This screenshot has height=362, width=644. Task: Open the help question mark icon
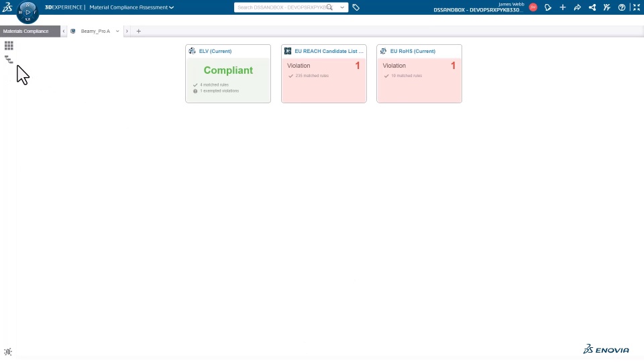point(622,7)
